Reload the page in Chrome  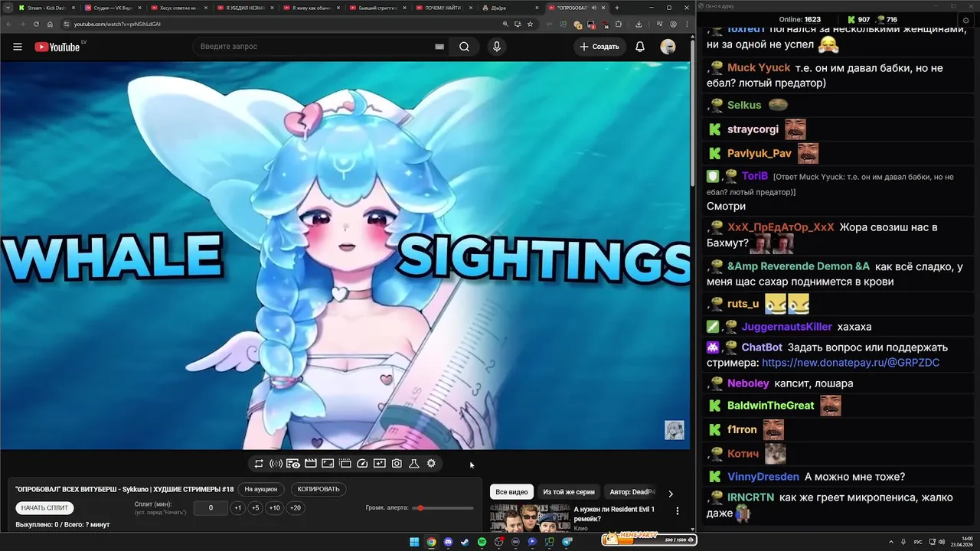click(36, 24)
